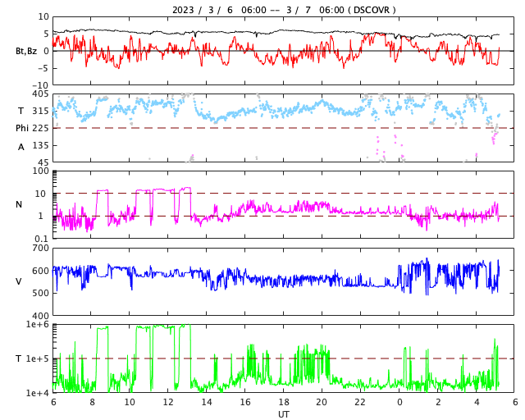Click the 20 hour tick on UT axis
The image size is (525, 420).
tap(322, 402)
